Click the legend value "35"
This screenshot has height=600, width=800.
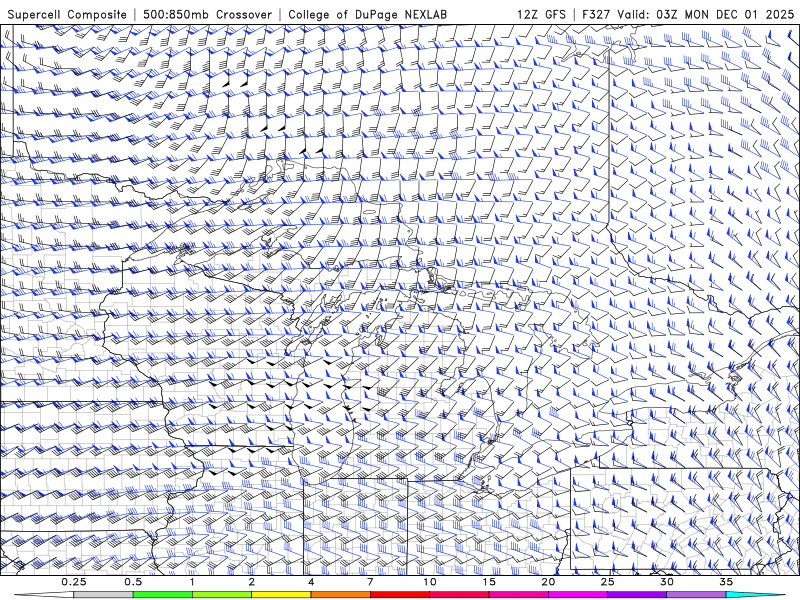[x=726, y=582]
